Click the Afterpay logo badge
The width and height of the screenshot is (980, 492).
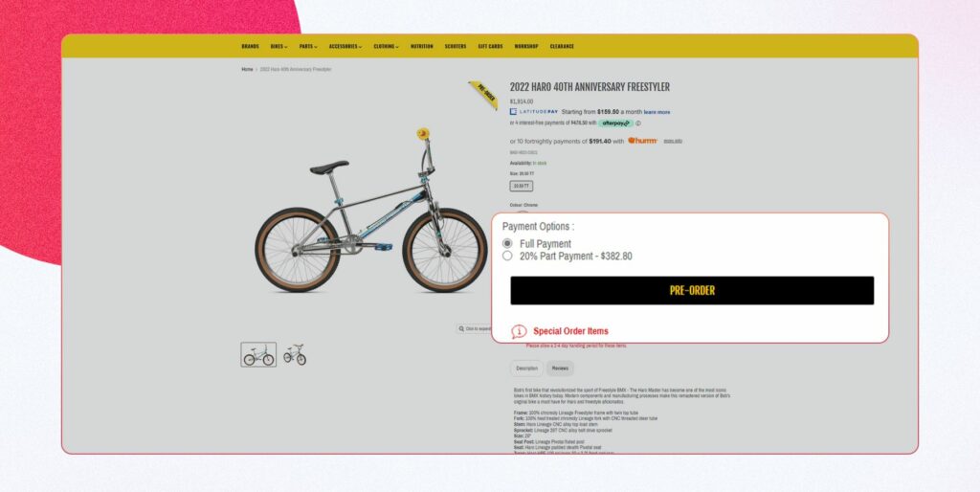coord(615,123)
